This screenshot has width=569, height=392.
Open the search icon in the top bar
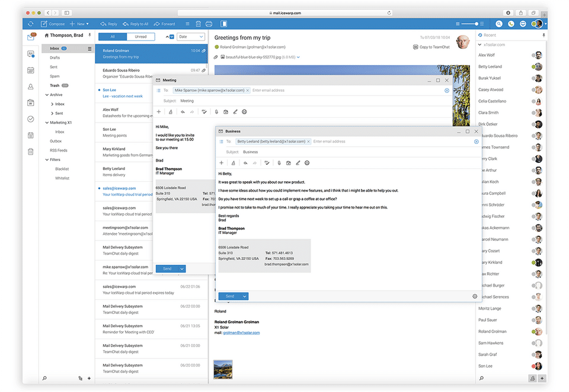click(x=499, y=24)
